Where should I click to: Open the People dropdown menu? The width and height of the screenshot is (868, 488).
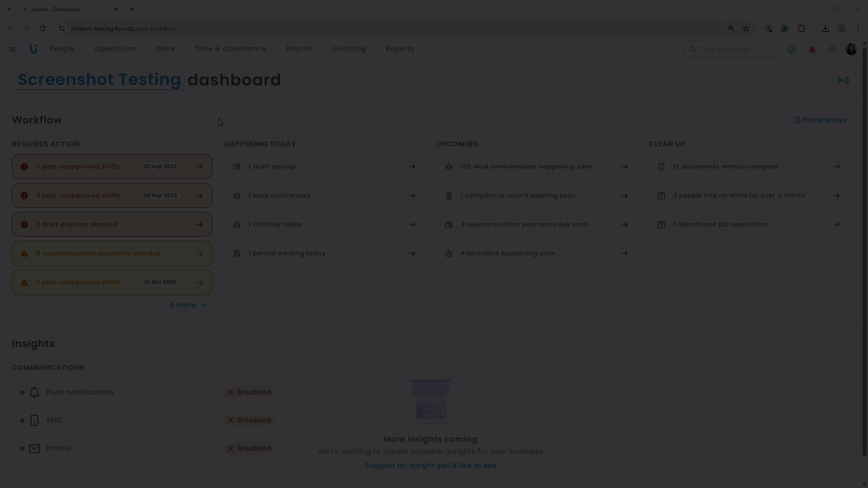coord(66,49)
